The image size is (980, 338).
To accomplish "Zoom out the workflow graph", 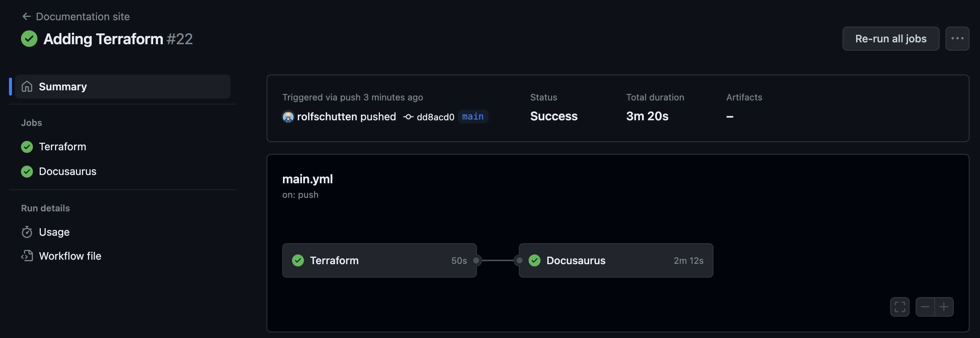I will [925, 307].
